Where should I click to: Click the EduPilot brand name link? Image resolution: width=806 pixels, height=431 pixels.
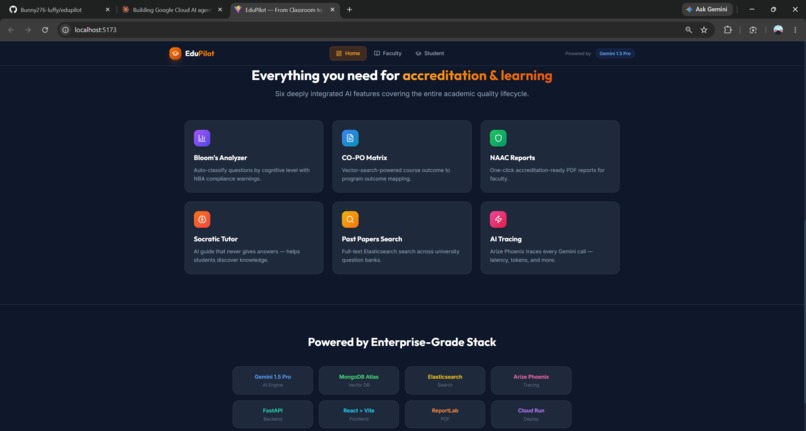pyautogui.click(x=199, y=53)
